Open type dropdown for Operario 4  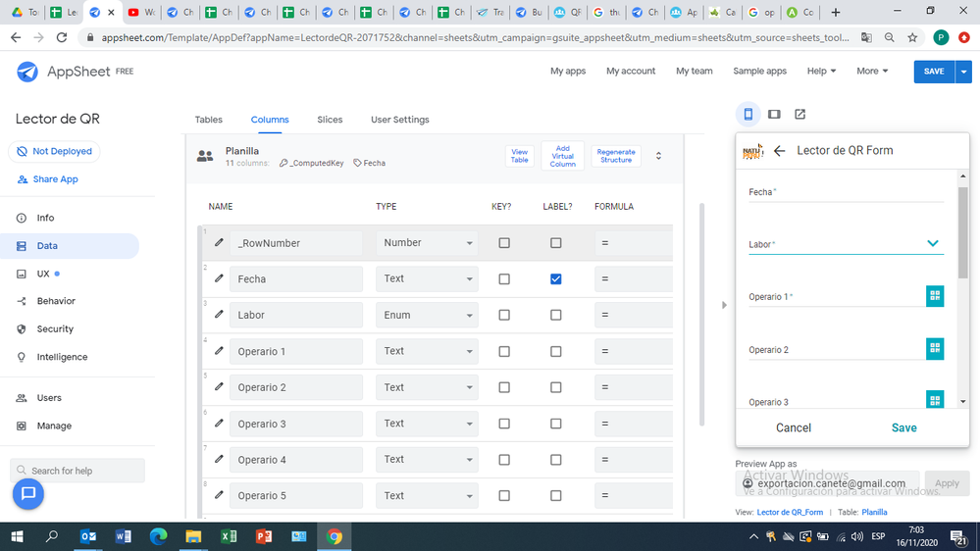click(x=427, y=460)
